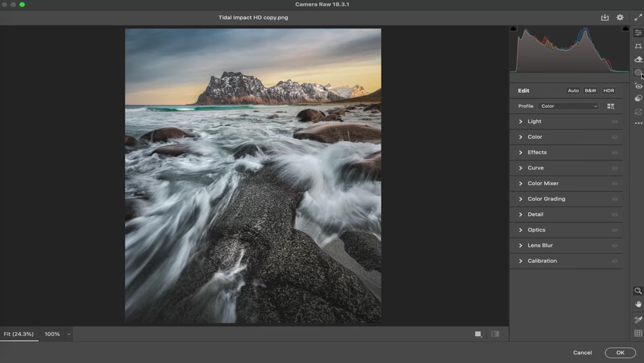Open the Profile Color dropdown
644x363 pixels.
point(568,106)
